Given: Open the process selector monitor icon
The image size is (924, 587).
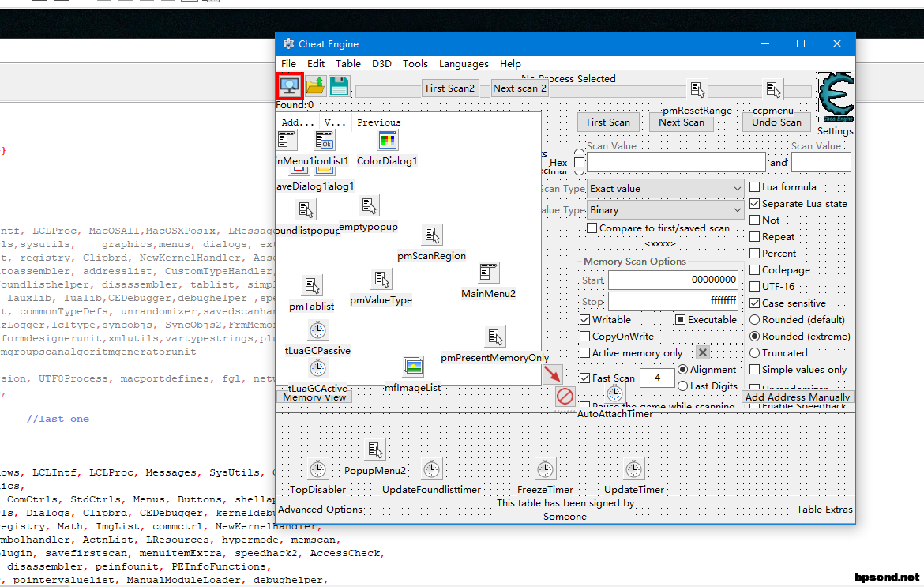Looking at the screenshot, I should [x=289, y=86].
